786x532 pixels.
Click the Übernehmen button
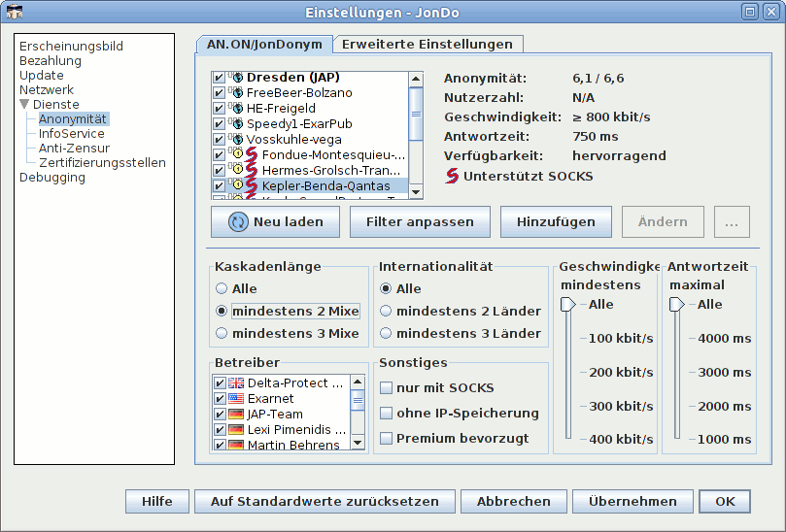pos(632,502)
